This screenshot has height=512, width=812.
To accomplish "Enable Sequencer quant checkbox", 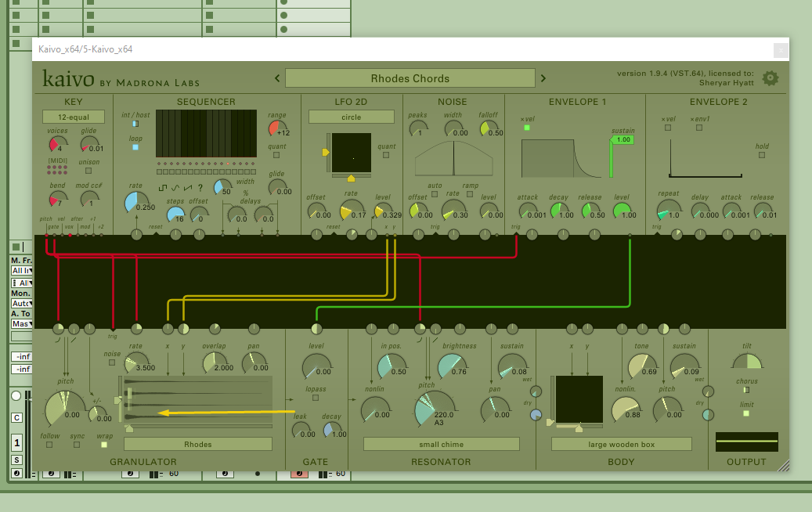I will click(x=276, y=155).
